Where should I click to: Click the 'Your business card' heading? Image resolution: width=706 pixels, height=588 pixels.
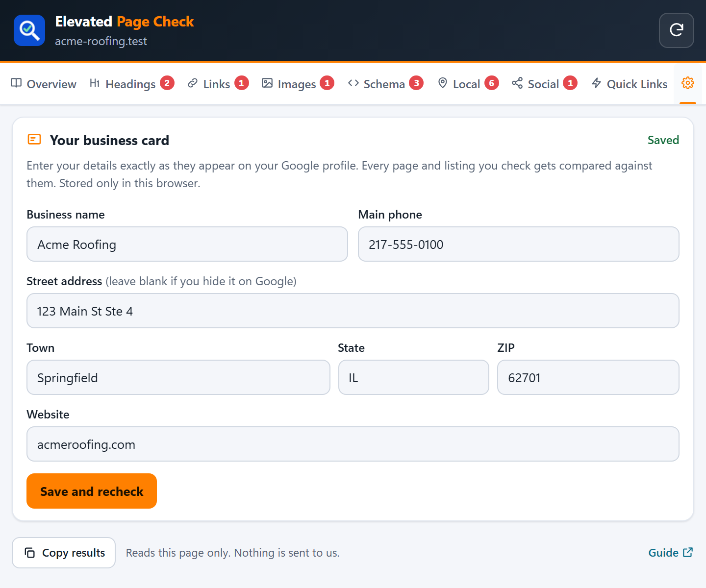pyautogui.click(x=109, y=140)
